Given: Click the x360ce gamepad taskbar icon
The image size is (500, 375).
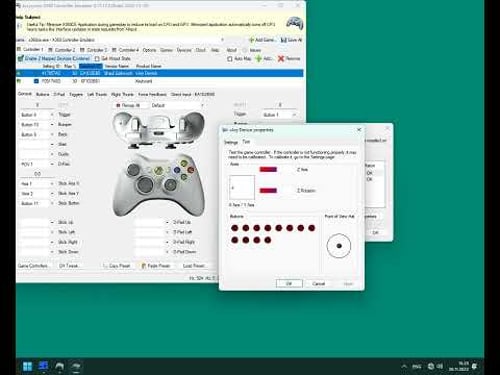Looking at the screenshot, I should (x=60, y=366).
